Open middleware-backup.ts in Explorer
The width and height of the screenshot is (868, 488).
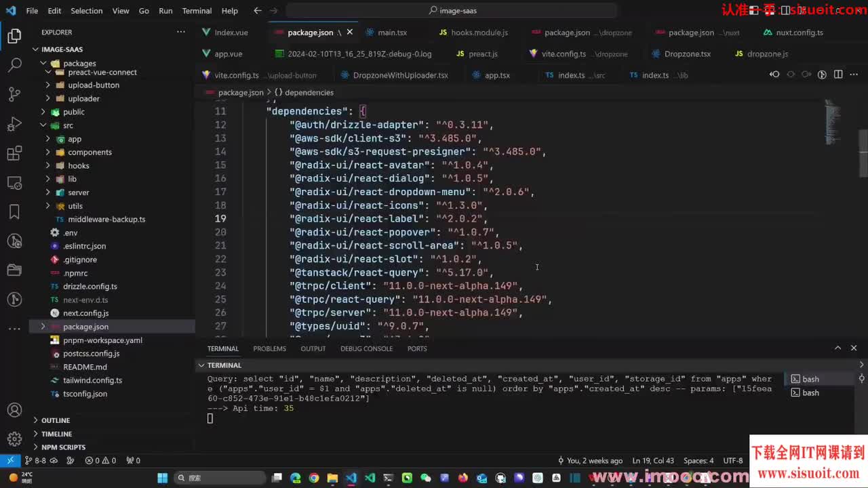tap(112, 220)
